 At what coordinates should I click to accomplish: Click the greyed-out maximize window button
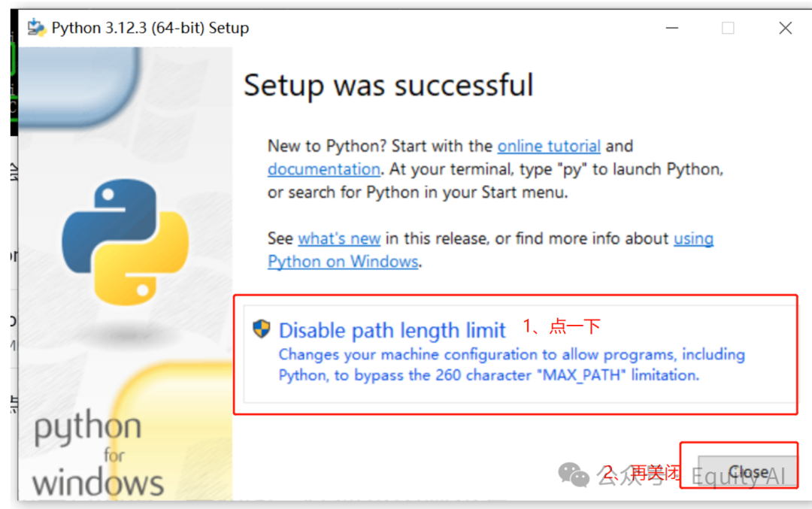point(727,28)
